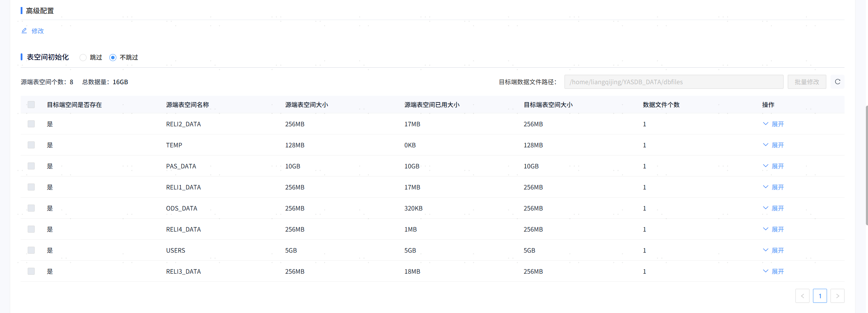The image size is (868, 313).
Task: Click the pencil edit icon beside 修改
Action: (x=24, y=31)
